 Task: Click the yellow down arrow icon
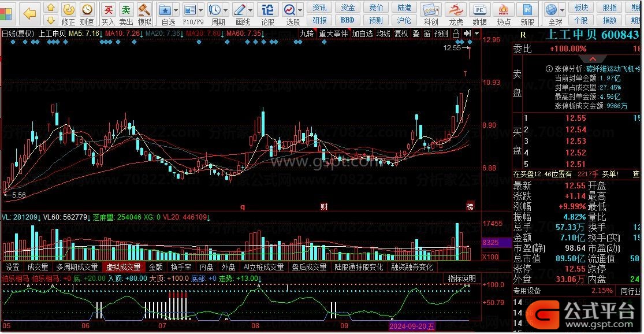pyautogui.click(x=50, y=20)
